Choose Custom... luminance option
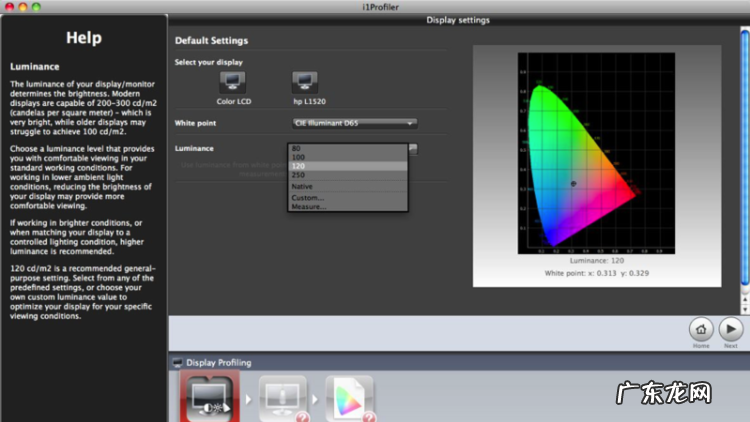 pyautogui.click(x=308, y=198)
